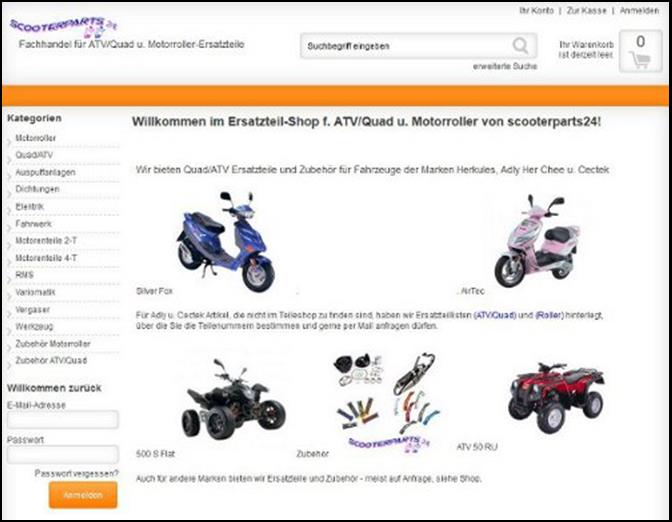
Task: Focus the E-Mail-Adresse input field
Action: pos(63,420)
